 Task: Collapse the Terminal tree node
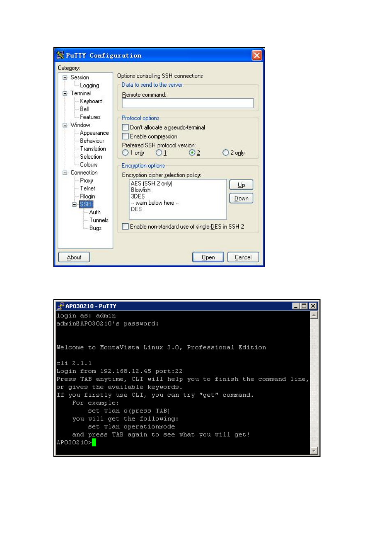click(65, 93)
